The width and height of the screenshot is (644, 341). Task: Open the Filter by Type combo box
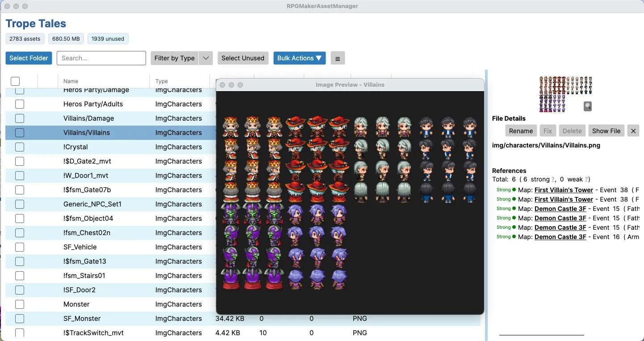point(175,58)
